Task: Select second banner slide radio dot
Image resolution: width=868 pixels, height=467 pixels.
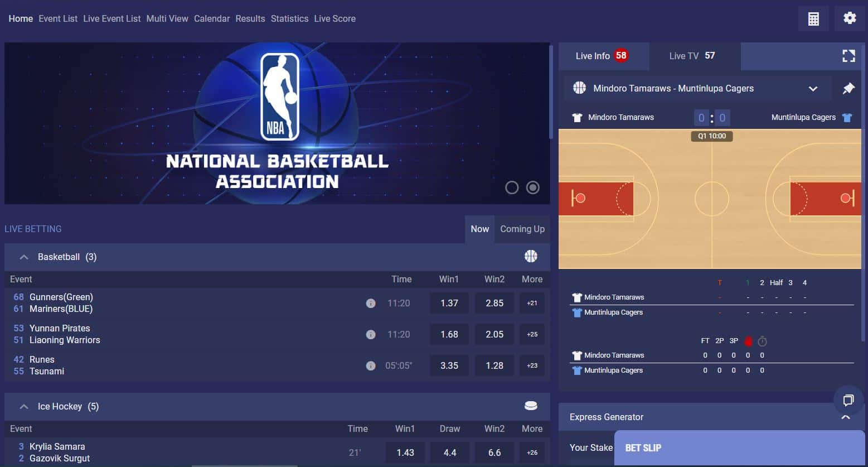Action: tap(533, 187)
